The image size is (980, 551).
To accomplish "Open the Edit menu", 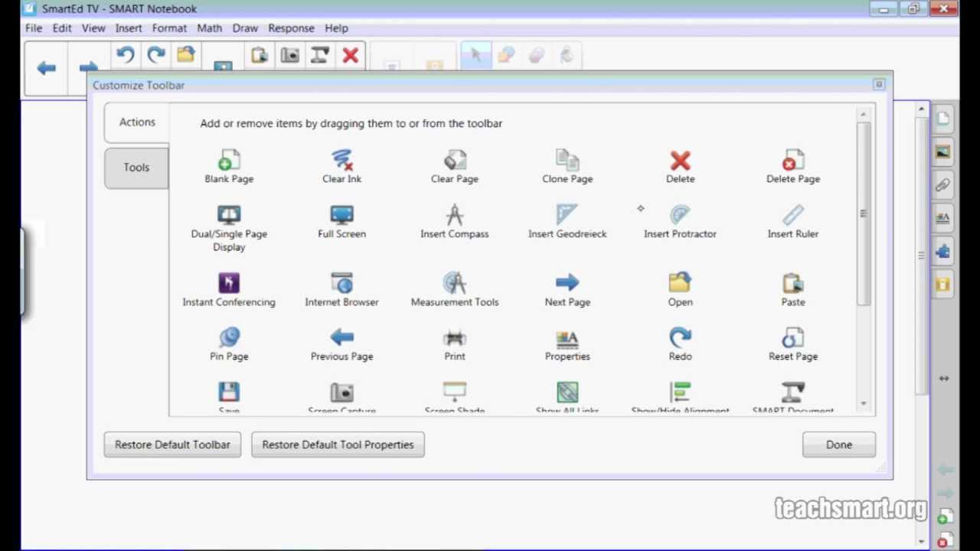I will point(62,28).
